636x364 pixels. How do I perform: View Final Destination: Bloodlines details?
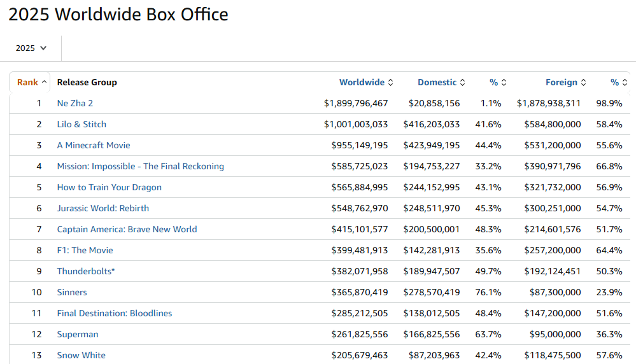tap(115, 313)
